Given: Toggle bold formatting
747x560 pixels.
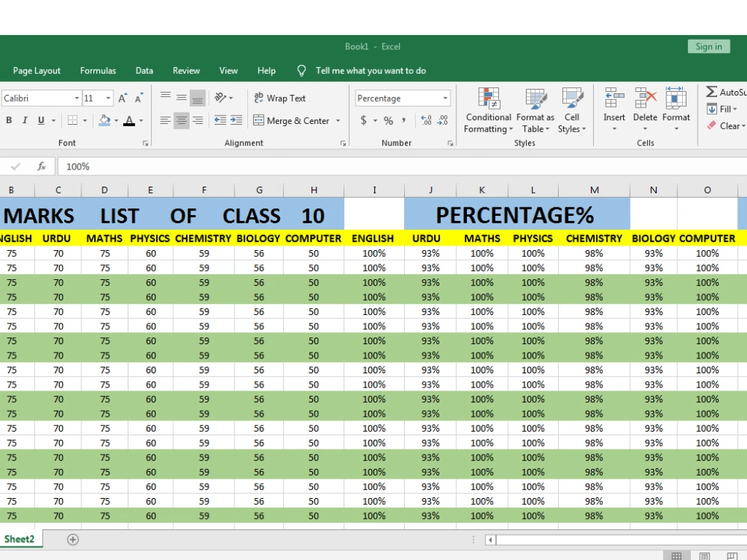Looking at the screenshot, I should [9, 120].
